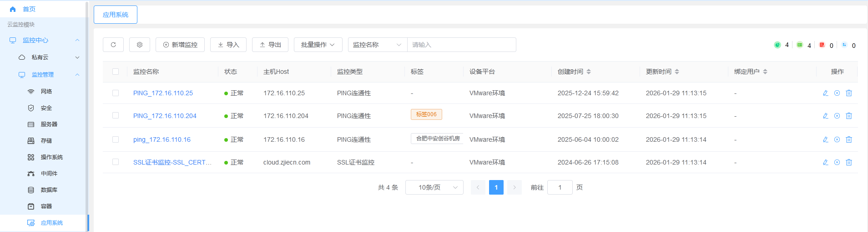Viewport: 868px width, 232px height.
Task: Check the PING_172.16.110.25 row checkbox
Action: coord(116,93)
